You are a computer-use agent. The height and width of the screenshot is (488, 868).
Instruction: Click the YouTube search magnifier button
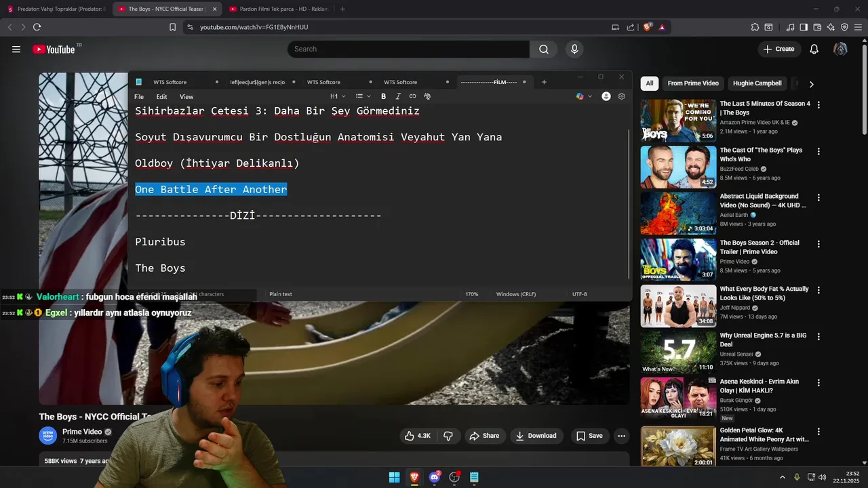(x=544, y=49)
